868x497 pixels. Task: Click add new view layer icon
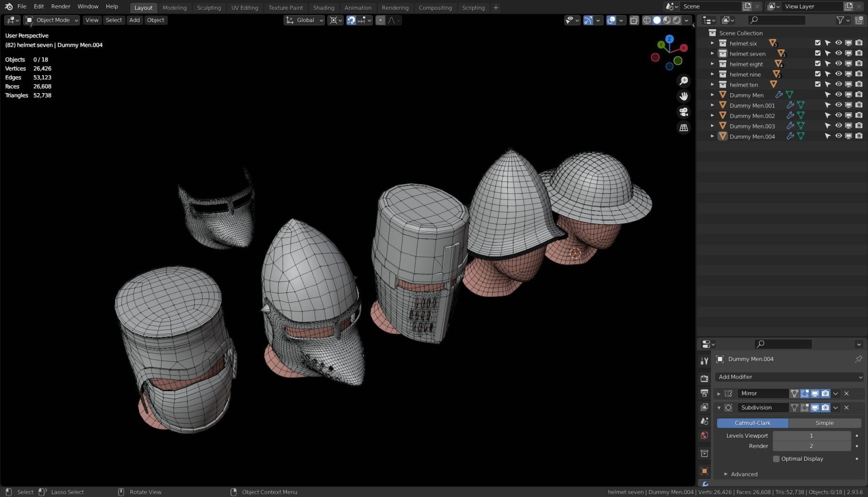click(849, 6)
